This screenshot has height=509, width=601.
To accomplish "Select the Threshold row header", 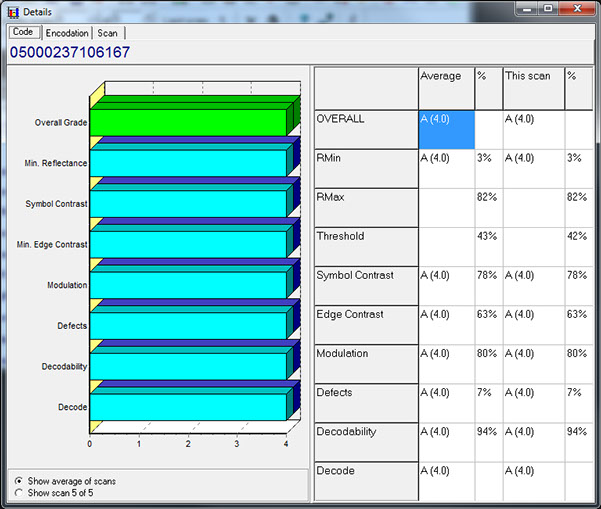I will tap(366, 247).
